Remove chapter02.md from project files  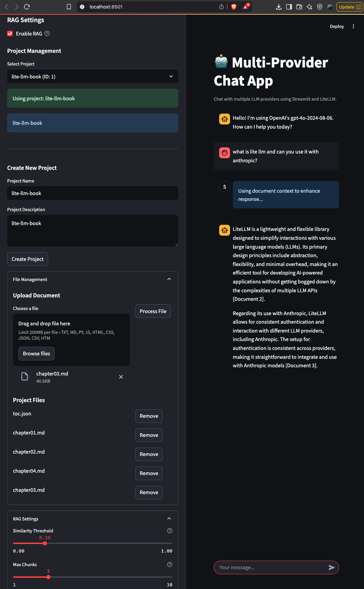[149, 454]
